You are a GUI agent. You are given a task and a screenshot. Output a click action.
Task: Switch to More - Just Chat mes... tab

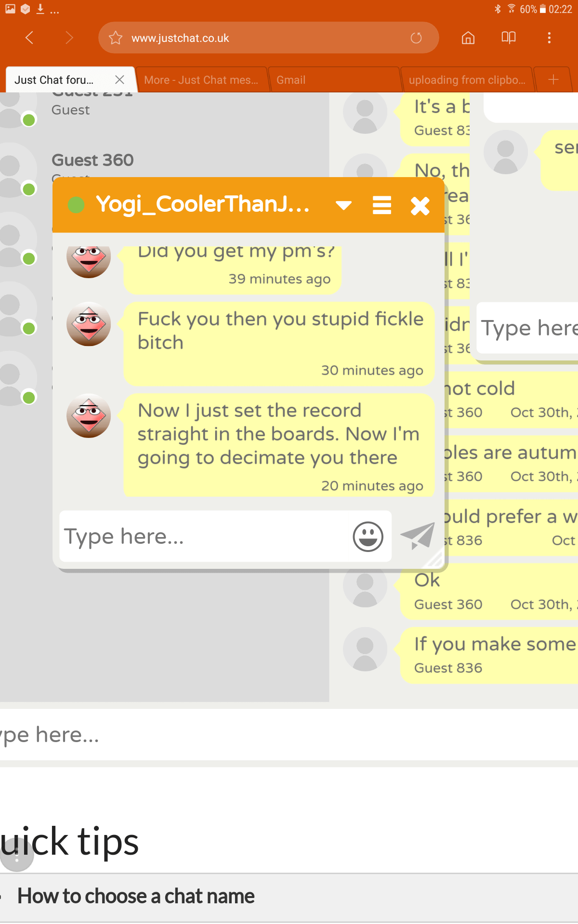(201, 80)
